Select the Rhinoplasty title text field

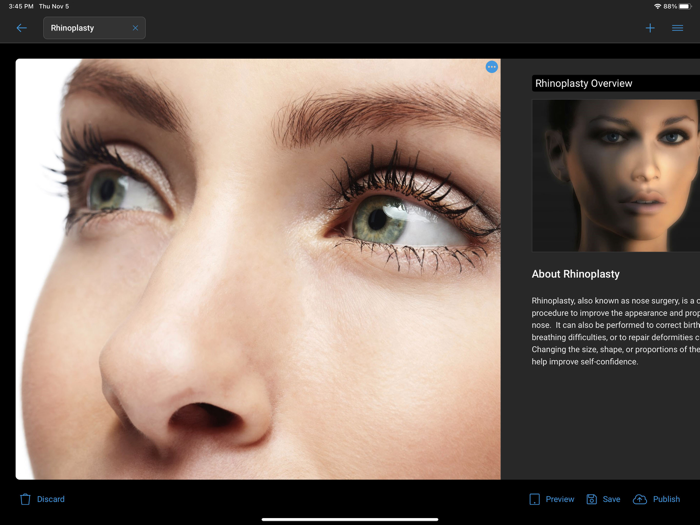87,28
